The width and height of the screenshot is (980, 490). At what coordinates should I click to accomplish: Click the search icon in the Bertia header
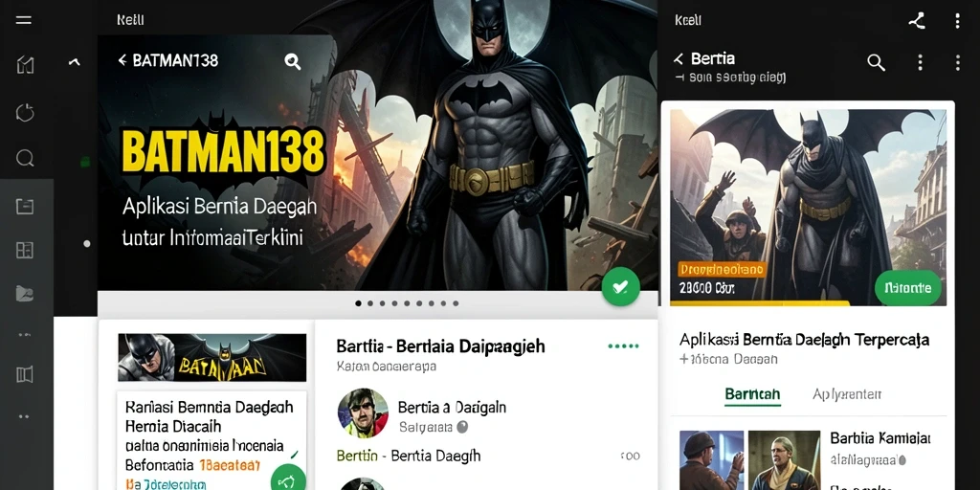(x=877, y=62)
